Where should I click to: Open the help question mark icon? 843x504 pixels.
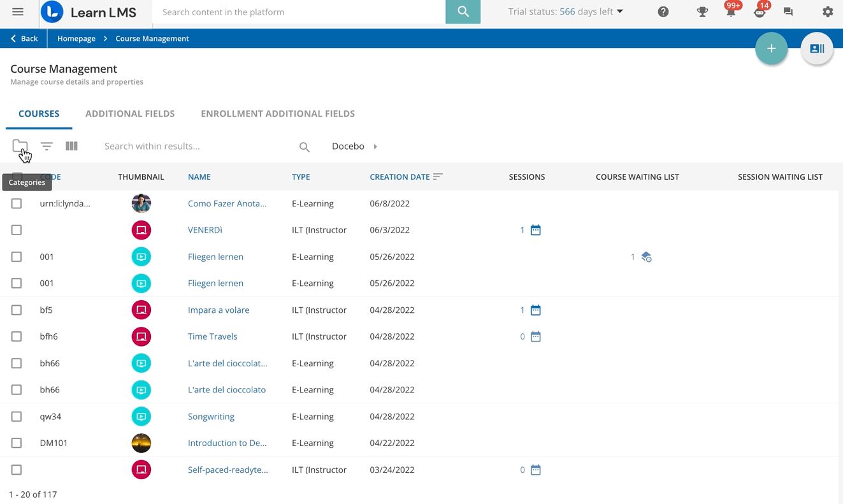click(663, 12)
